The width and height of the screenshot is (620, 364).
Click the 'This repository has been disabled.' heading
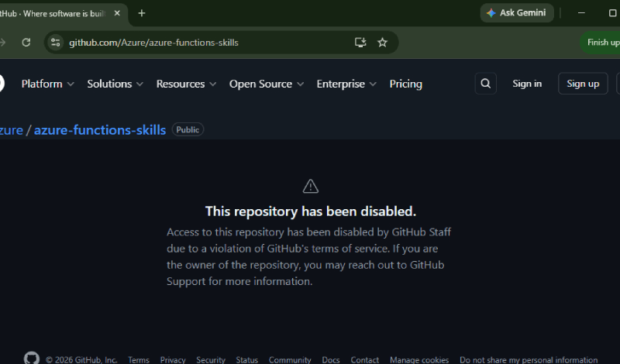click(x=311, y=211)
